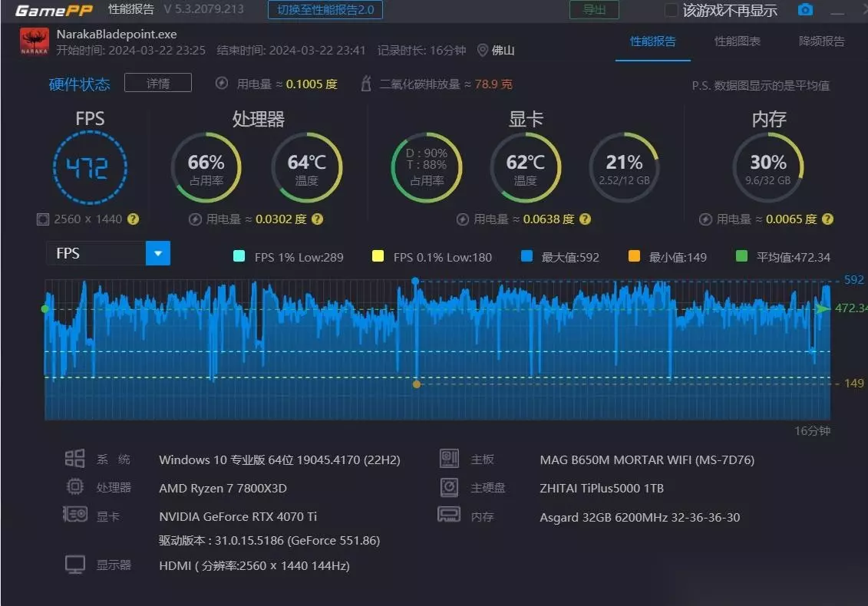Click the blue 最大值 legend swatch
This screenshot has width=868, height=606.
click(527, 255)
